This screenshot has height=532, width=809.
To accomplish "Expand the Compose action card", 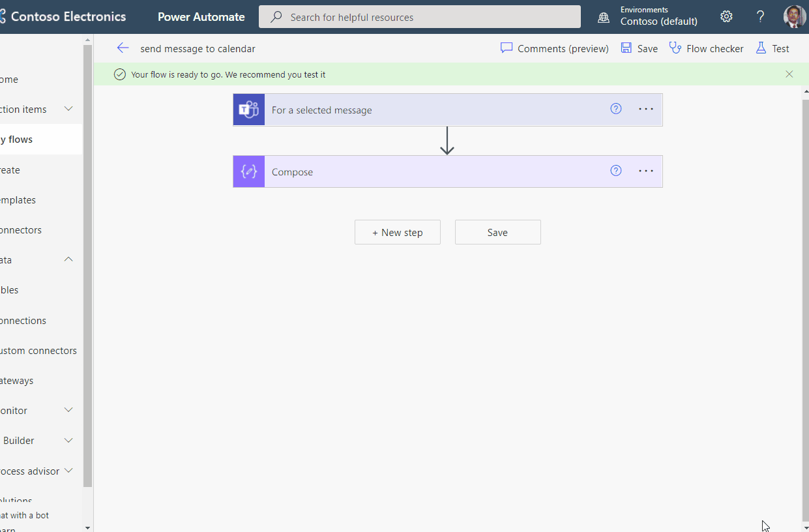I will (x=448, y=171).
